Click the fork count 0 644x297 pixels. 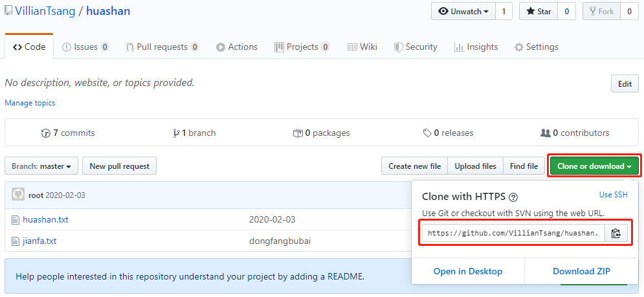(629, 12)
